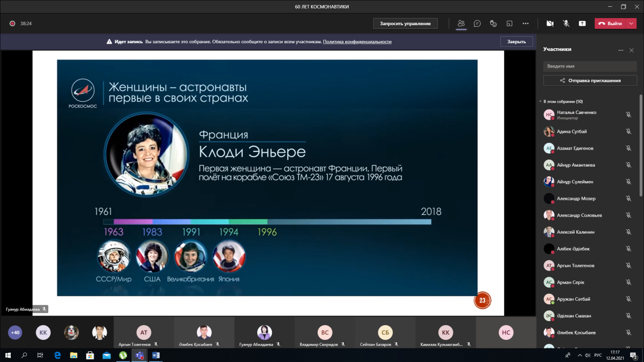Screen dimensions: 644x362
Task: Select participant Наталья Савченко
Action: tap(589, 115)
